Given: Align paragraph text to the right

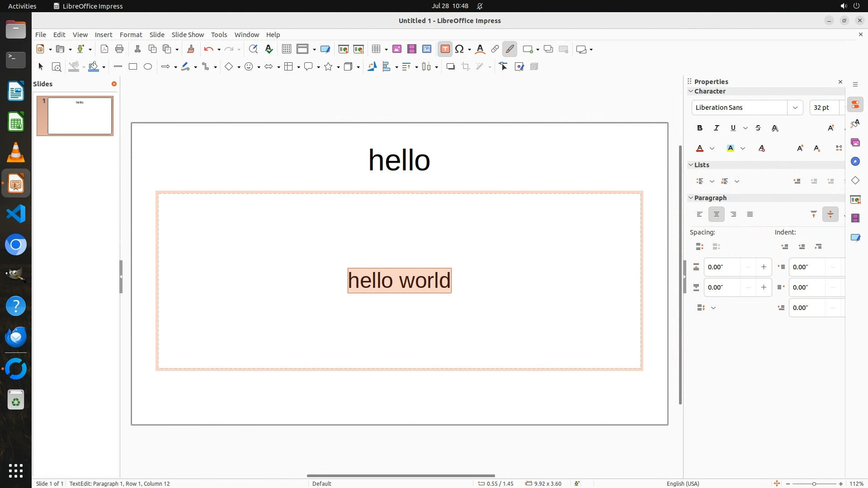Looking at the screenshot, I should [733, 215].
